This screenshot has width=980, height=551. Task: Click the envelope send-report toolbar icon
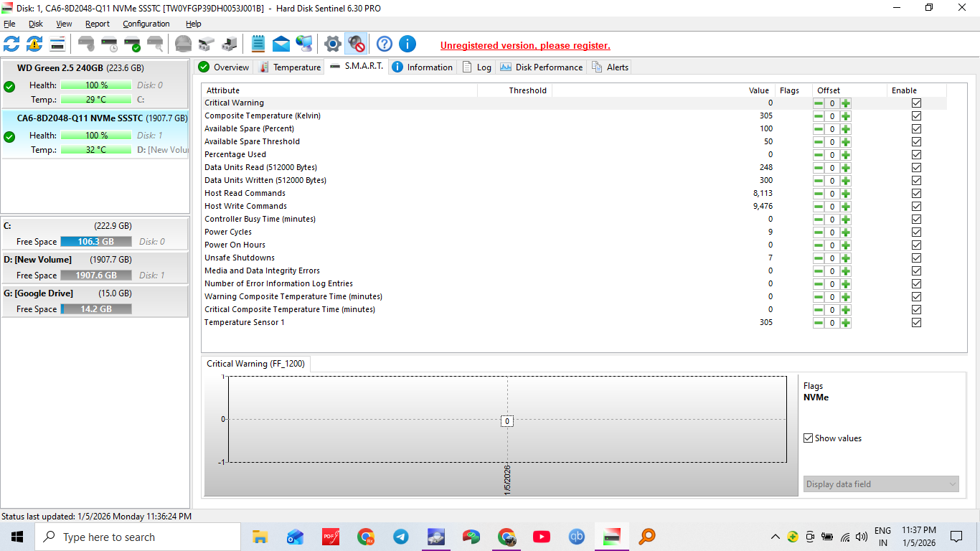281,44
